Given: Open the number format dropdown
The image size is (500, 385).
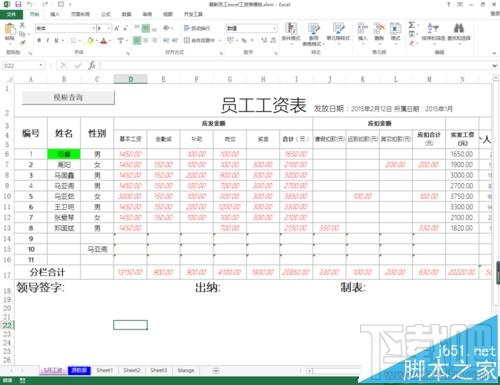Looking at the screenshot, I should [x=275, y=29].
